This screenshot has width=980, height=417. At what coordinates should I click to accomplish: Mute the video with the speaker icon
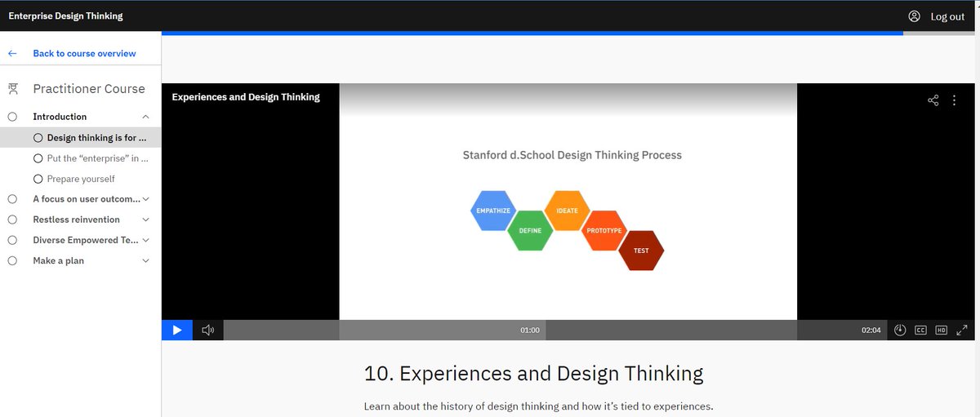[207, 330]
